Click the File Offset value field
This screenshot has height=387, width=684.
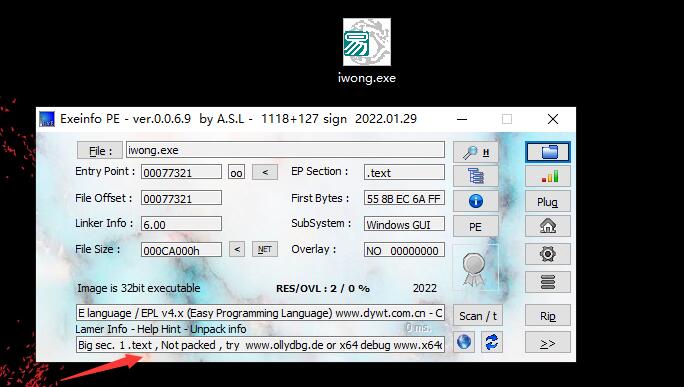pos(181,198)
